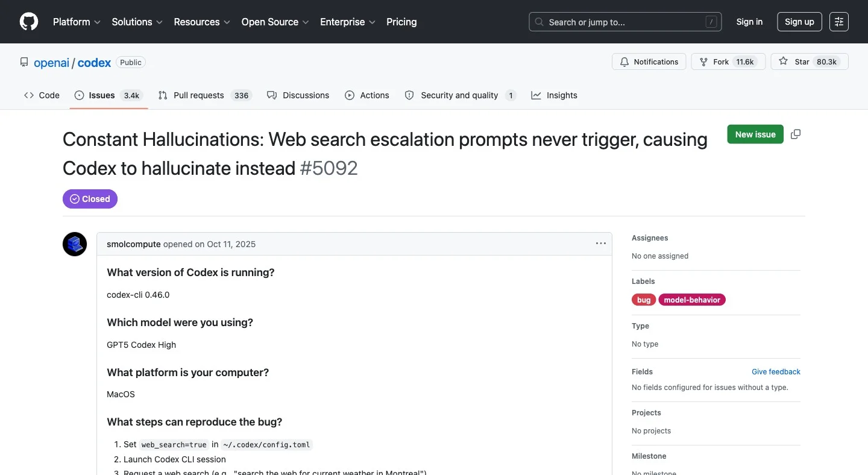This screenshot has width=868, height=475.
Task: Click the Projects sidebar heading
Action: tap(646, 413)
